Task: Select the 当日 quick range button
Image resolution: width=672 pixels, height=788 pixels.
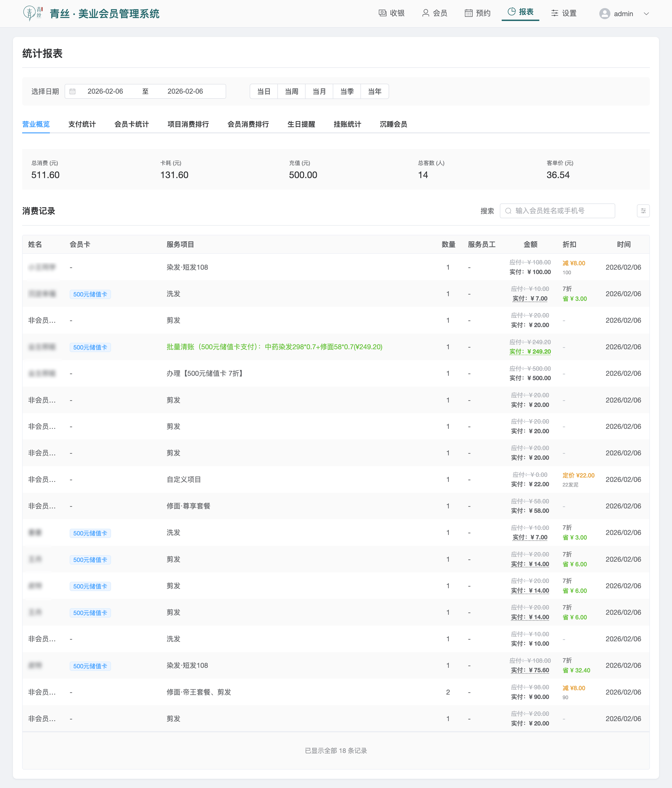Action: (264, 91)
